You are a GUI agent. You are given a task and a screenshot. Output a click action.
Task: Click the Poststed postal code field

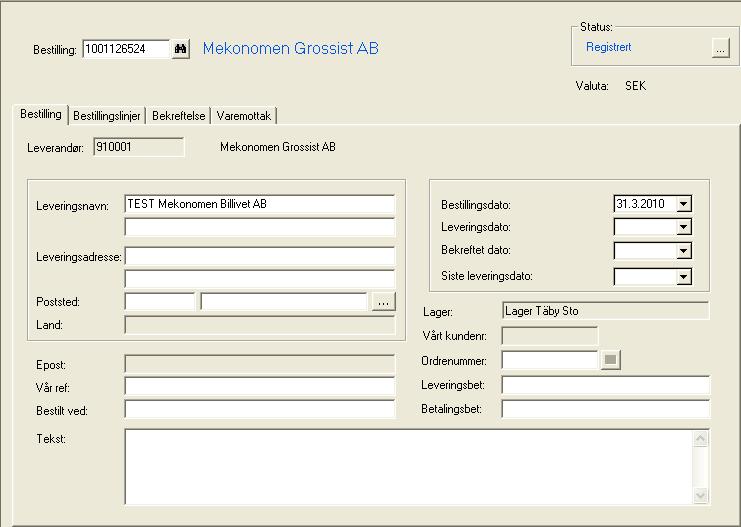pos(160,302)
